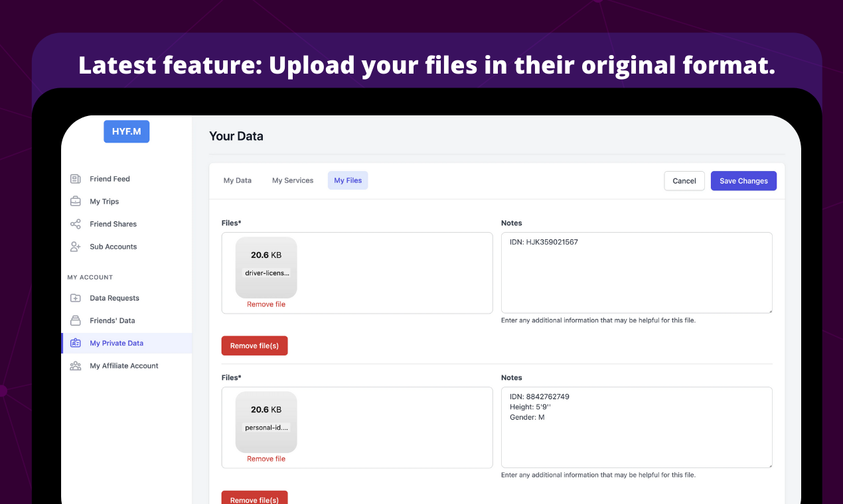Click the My Affiliate Account group icon

click(x=76, y=366)
